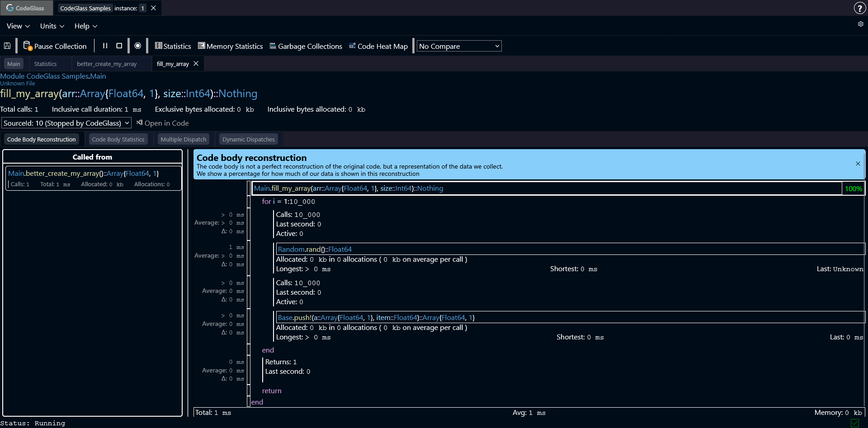Open the help question mark icon
868x428 pixels.
pos(859,8)
